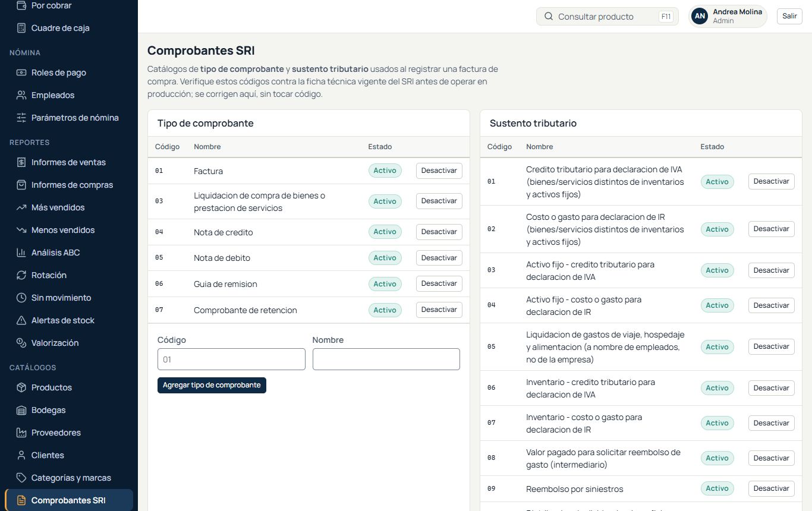Deactivate Nota de credito type
812x511 pixels.
click(x=439, y=232)
